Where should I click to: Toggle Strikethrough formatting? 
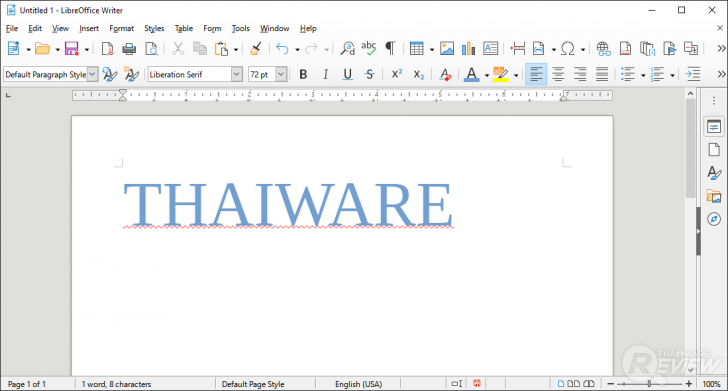tap(370, 74)
